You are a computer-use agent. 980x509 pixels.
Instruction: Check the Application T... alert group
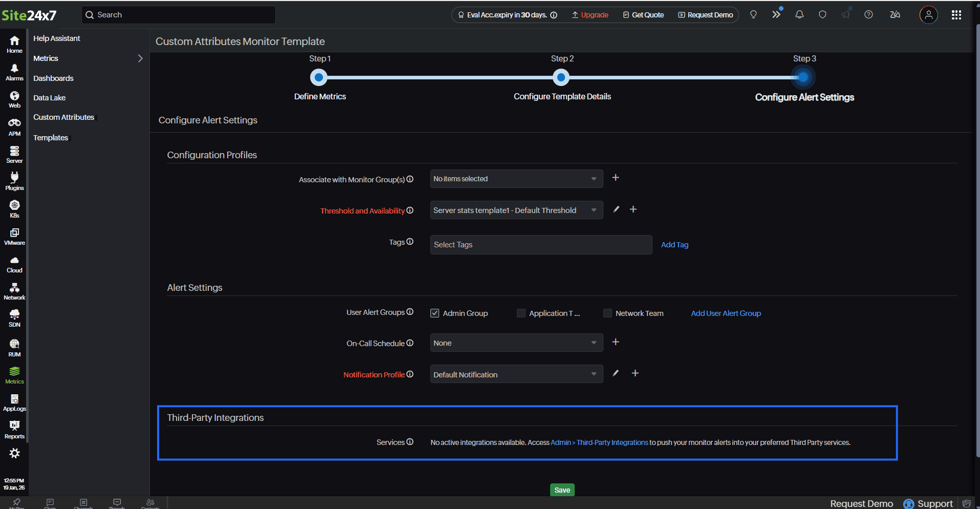(x=521, y=313)
